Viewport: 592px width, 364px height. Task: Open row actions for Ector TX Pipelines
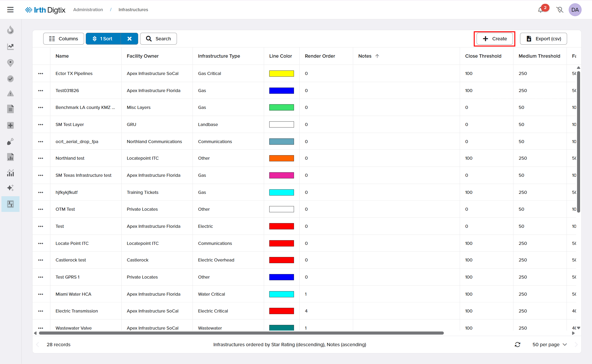(x=41, y=73)
